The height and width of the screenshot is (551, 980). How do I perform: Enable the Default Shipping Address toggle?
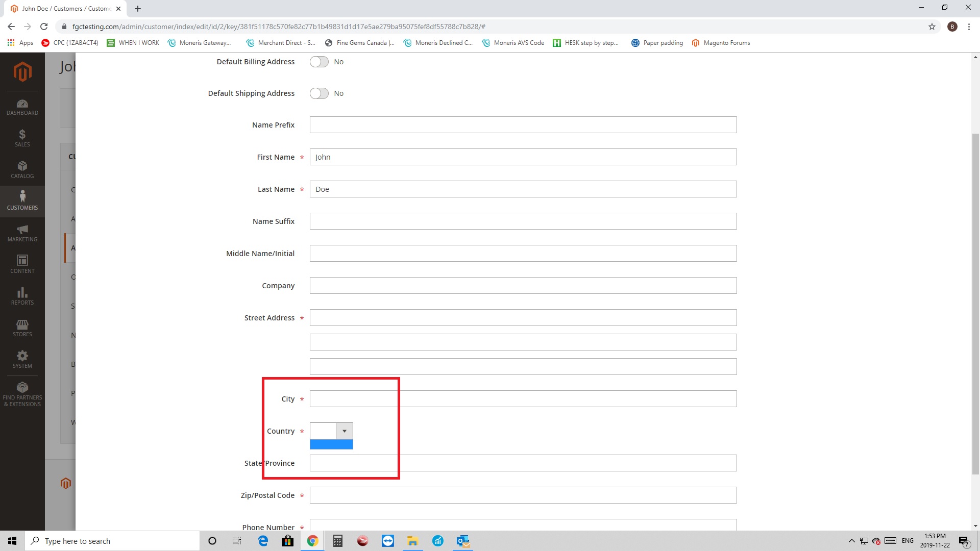(318, 93)
